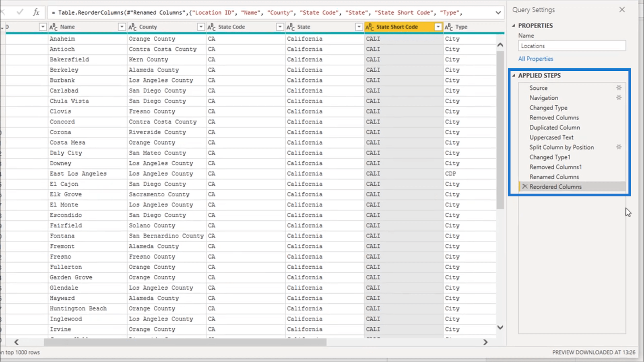The width and height of the screenshot is (644, 362).
Task: Open the State column filter dropdown
Action: pos(359,27)
